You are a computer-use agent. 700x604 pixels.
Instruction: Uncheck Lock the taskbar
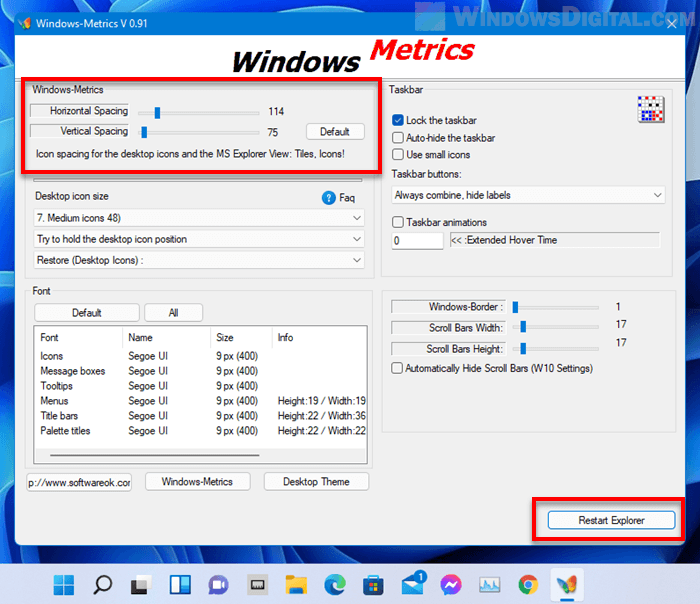pyautogui.click(x=397, y=120)
